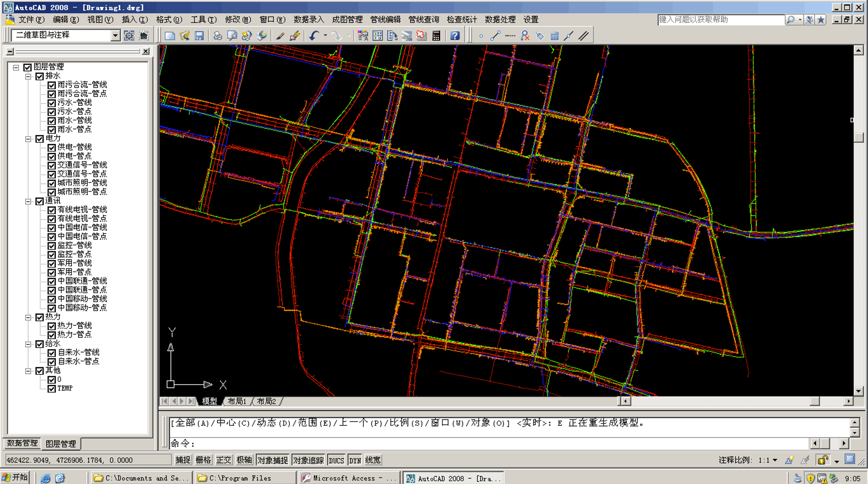868x484 pixels.
Task: Click the annotation visibility icon in status bar
Action: (789, 460)
